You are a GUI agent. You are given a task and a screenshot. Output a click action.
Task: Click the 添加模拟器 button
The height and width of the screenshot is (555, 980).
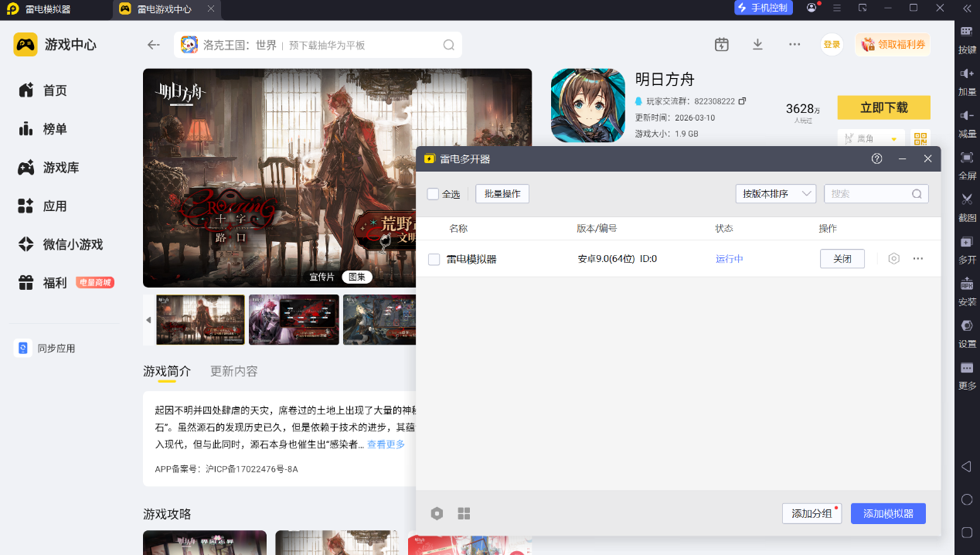click(887, 514)
